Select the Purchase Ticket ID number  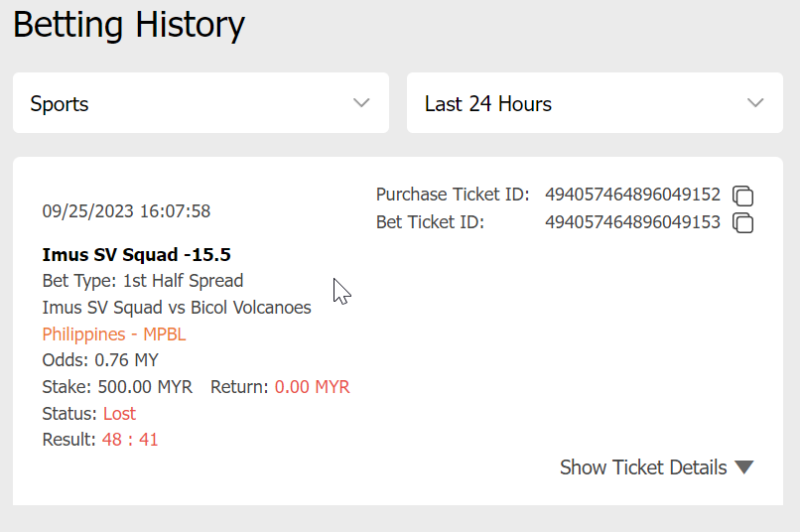(632, 195)
